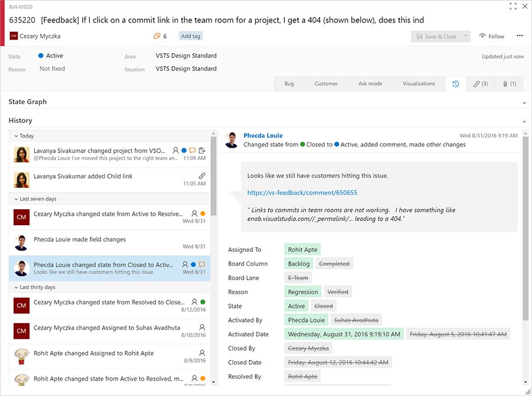Open the Save & Close dropdown arrow
This screenshot has height=396, width=532.
pyautogui.click(x=466, y=36)
